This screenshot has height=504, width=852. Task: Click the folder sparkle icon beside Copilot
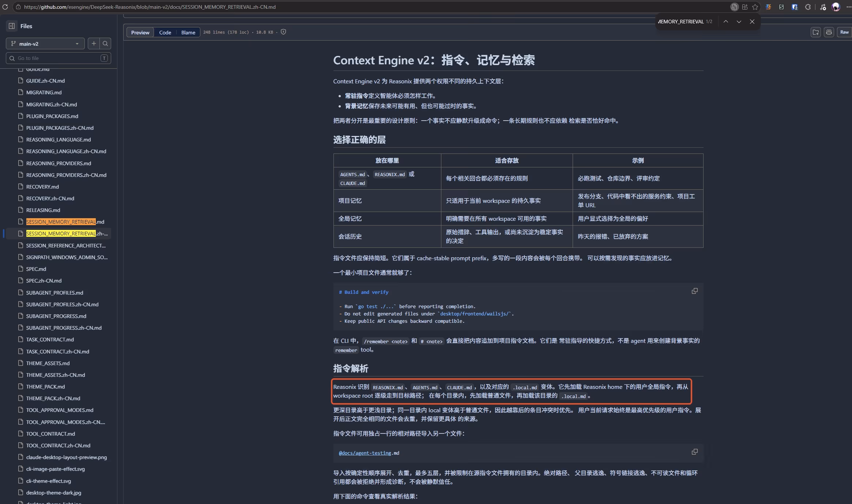pyautogui.click(x=816, y=32)
